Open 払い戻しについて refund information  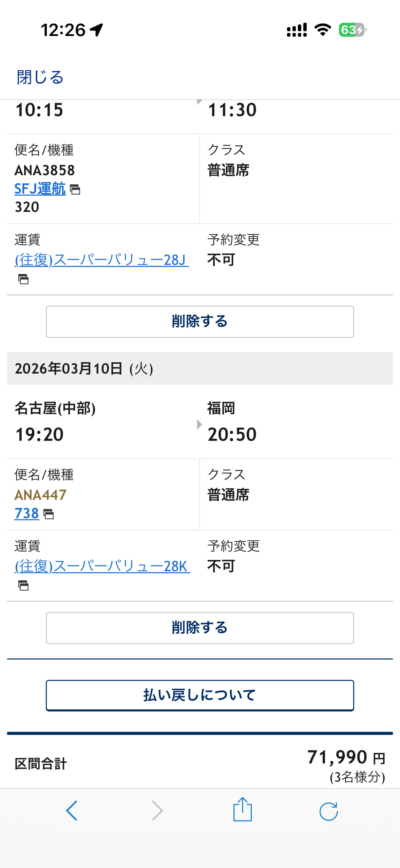[200, 695]
